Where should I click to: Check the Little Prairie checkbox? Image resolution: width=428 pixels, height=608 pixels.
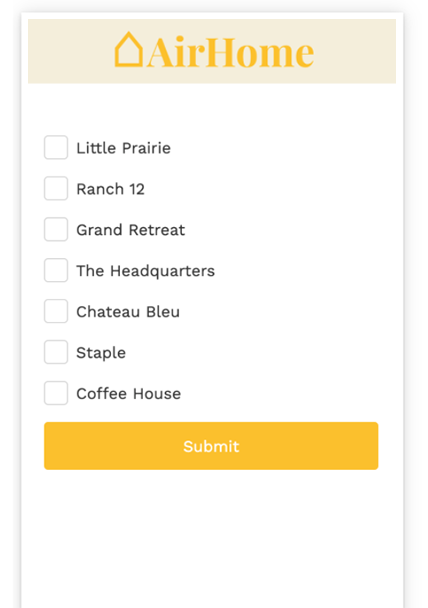pyautogui.click(x=56, y=147)
